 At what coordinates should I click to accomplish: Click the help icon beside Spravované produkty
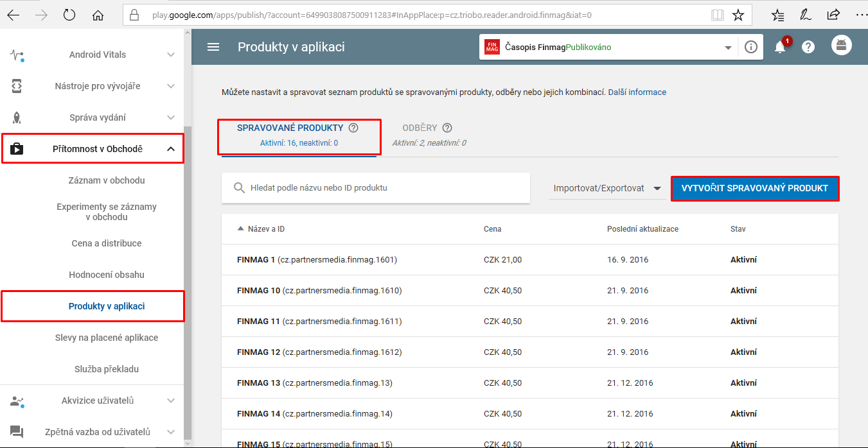353,128
